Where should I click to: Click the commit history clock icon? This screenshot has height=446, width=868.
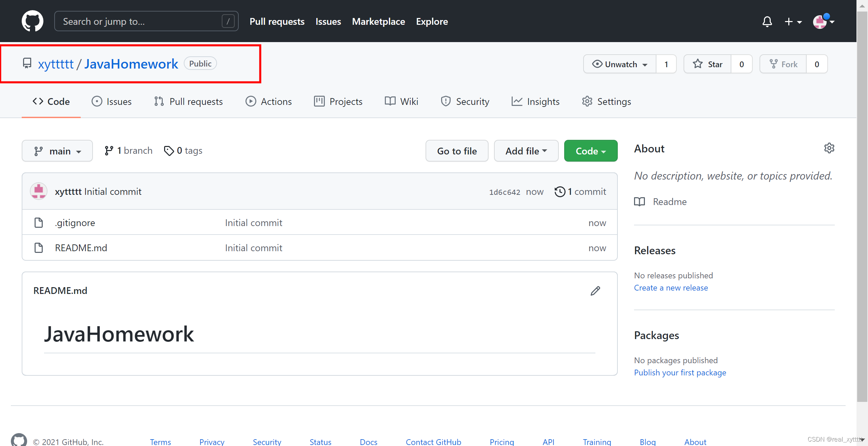point(560,192)
